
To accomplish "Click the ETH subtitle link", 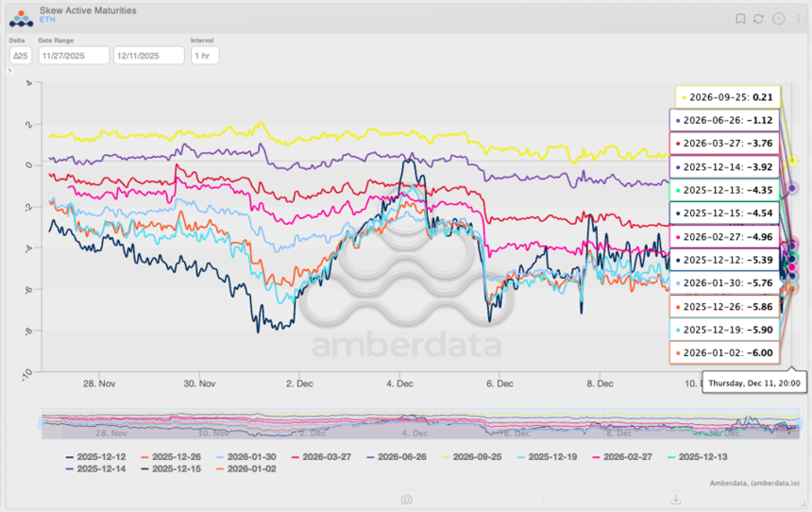I will pyautogui.click(x=45, y=20).
